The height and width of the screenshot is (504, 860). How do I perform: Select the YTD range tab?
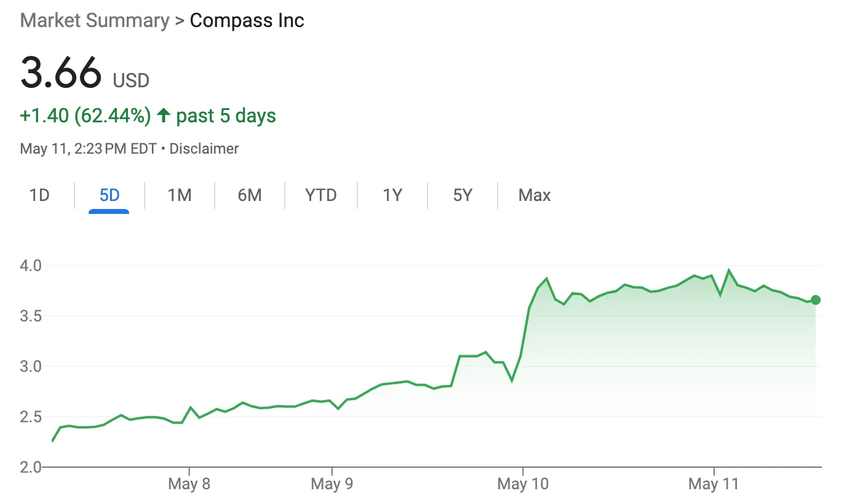tap(321, 195)
